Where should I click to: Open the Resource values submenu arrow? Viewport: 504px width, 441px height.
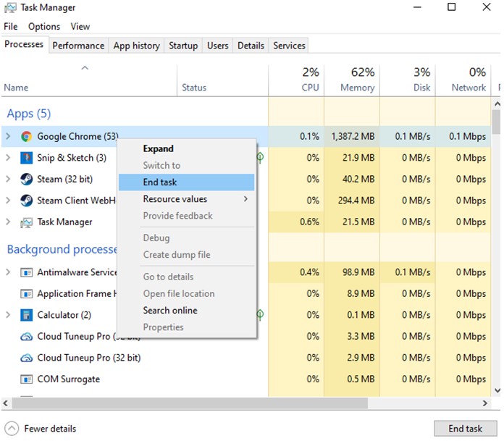[x=245, y=199]
